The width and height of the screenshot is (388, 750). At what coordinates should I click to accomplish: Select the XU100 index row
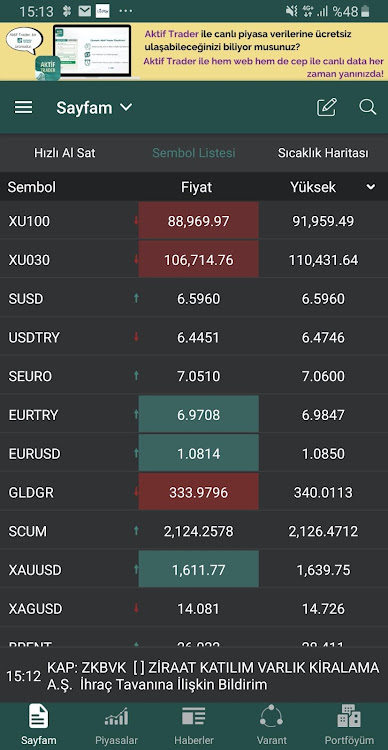[x=194, y=221]
